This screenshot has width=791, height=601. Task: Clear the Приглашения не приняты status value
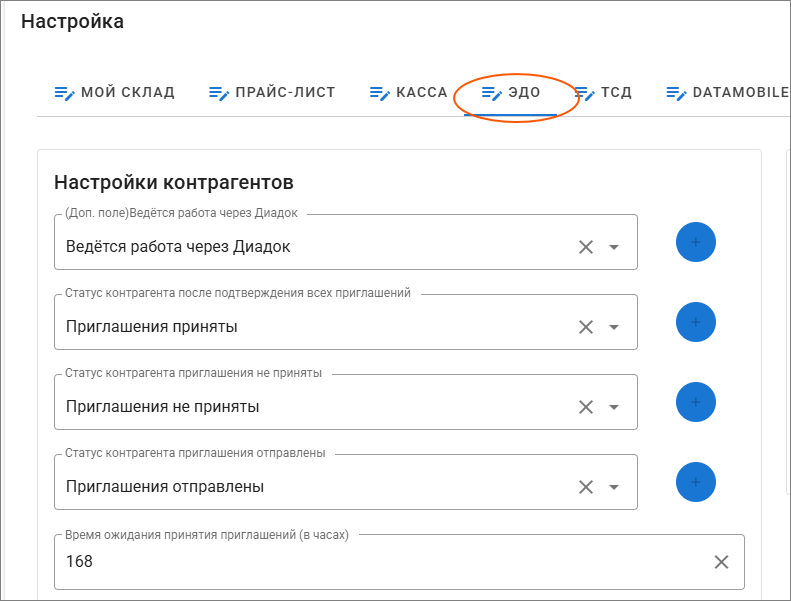(x=586, y=407)
